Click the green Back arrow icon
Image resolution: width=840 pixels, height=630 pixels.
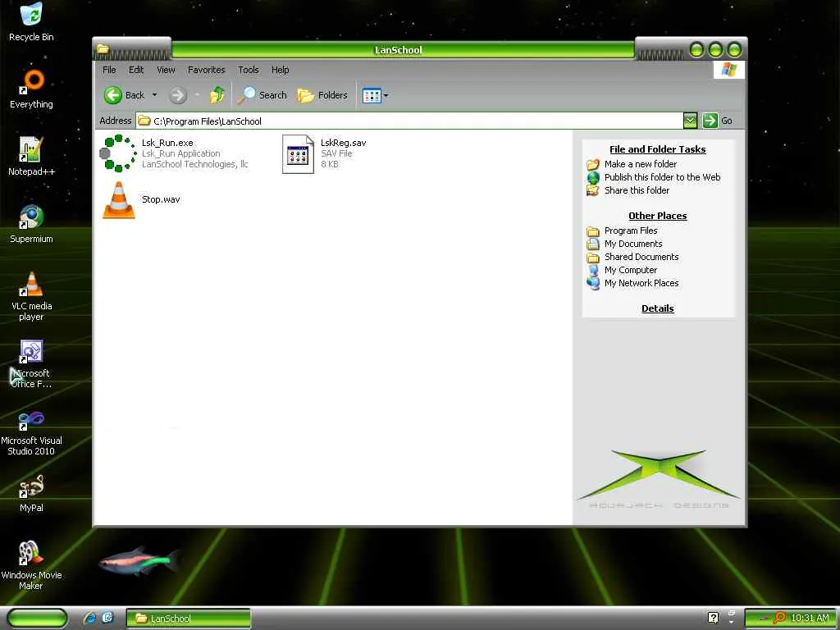tap(112, 95)
